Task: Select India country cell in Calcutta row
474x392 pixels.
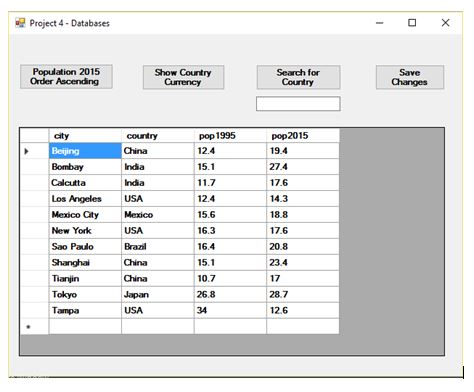Action: (x=158, y=183)
